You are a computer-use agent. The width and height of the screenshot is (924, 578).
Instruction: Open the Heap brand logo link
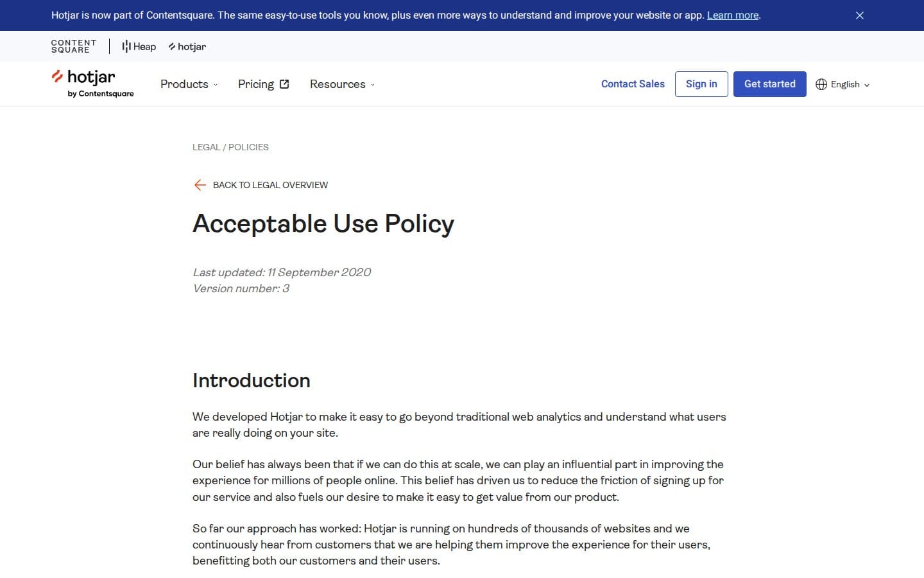click(x=139, y=46)
